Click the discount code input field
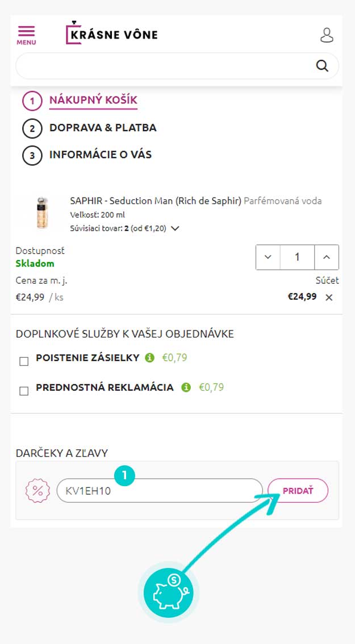Screen dimensions: 355x644 point(159,491)
